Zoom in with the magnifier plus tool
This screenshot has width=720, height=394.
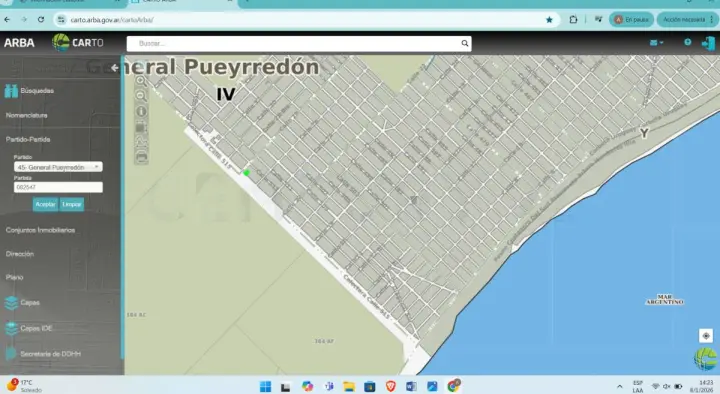coord(141,81)
